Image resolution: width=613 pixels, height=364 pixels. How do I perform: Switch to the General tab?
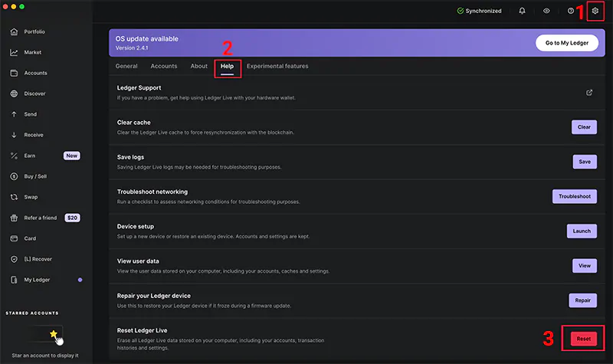tap(126, 66)
